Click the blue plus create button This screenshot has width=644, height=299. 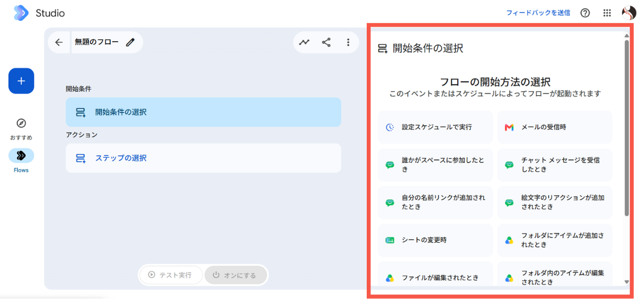click(x=21, y=81)
